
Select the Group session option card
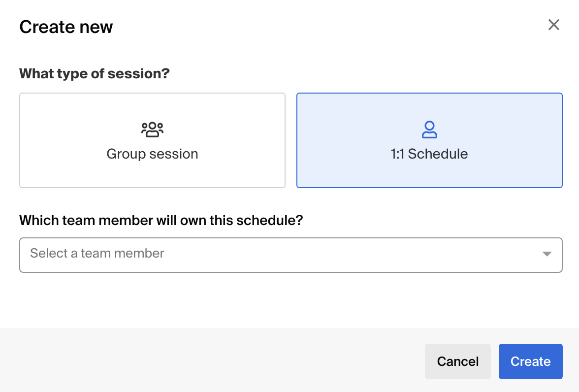tap(152, 140)
